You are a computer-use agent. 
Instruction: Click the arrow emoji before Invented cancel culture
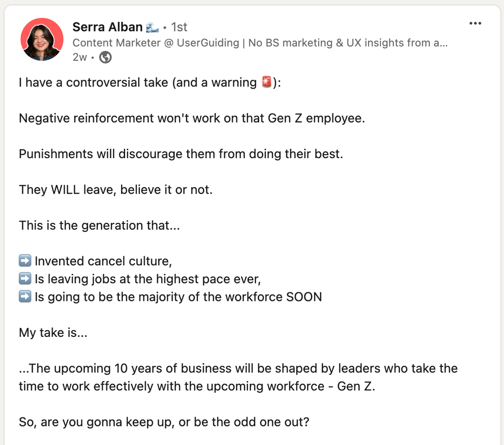pos(25,261)
